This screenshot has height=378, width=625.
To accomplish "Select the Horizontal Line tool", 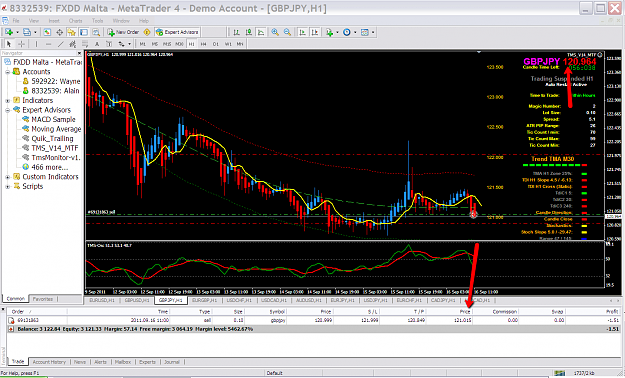I will [x=48, y=44].
